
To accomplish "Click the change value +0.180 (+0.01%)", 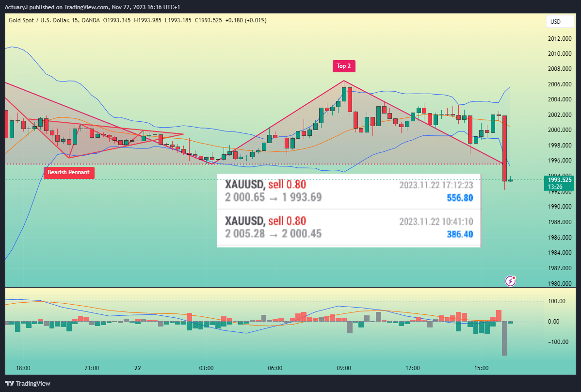I will 246,20.
